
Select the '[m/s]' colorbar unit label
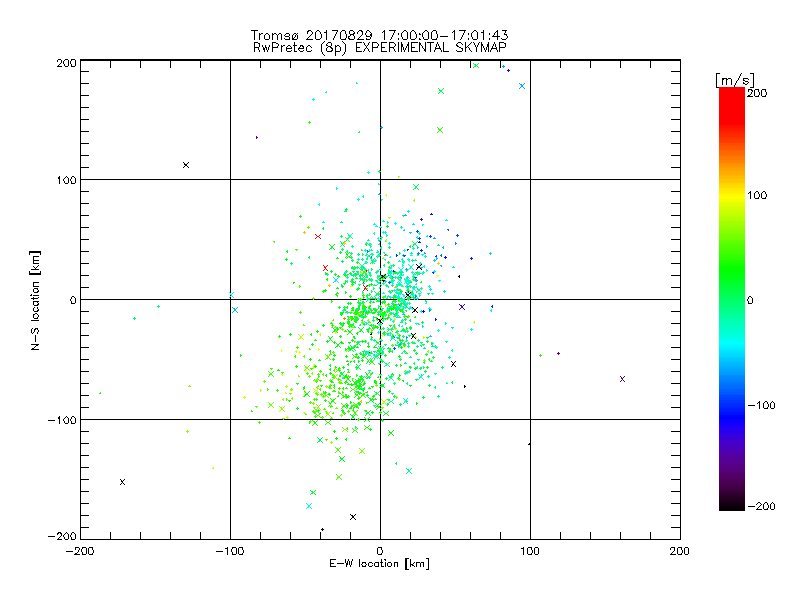coord(735,80)
